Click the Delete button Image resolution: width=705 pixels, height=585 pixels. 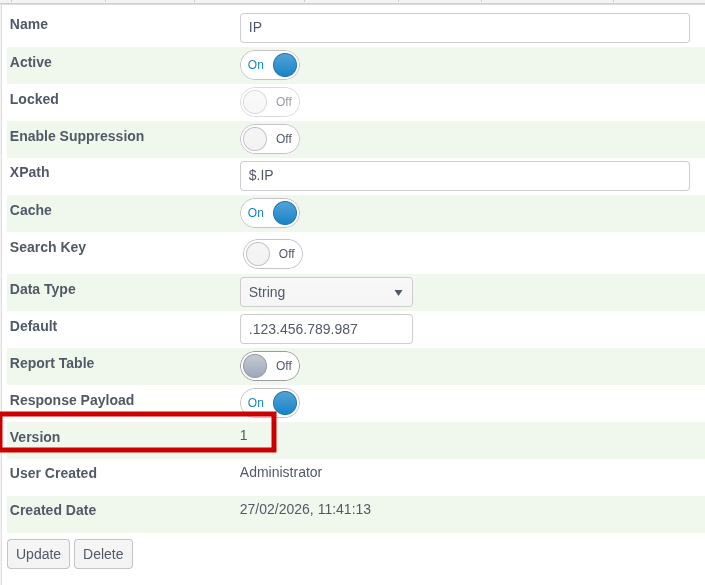[x=103, y=554]
